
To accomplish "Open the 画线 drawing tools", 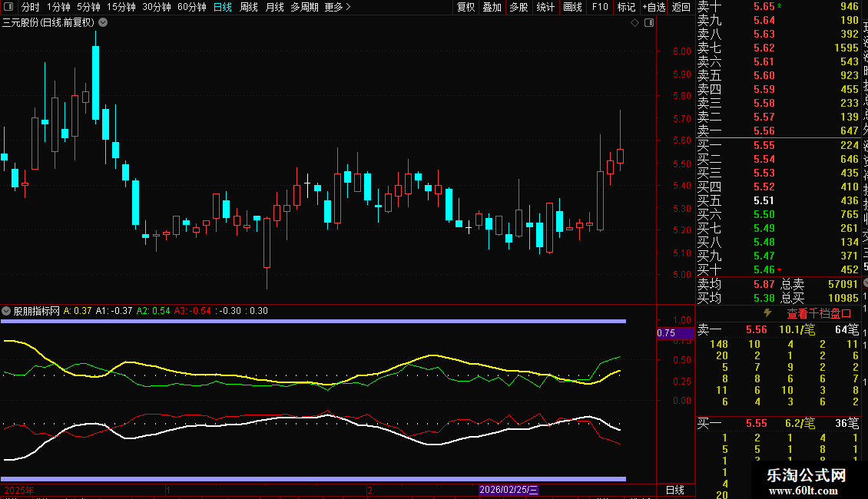I will coord(572,7).
